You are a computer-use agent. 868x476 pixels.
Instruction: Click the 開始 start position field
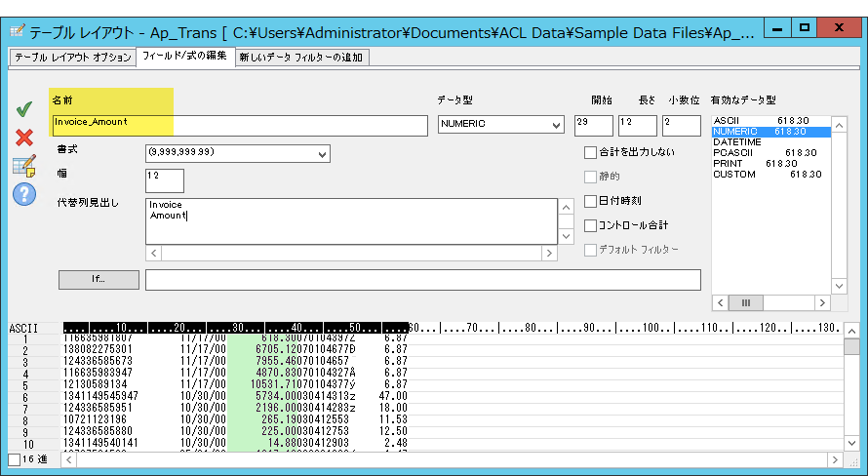click(593, 125)
